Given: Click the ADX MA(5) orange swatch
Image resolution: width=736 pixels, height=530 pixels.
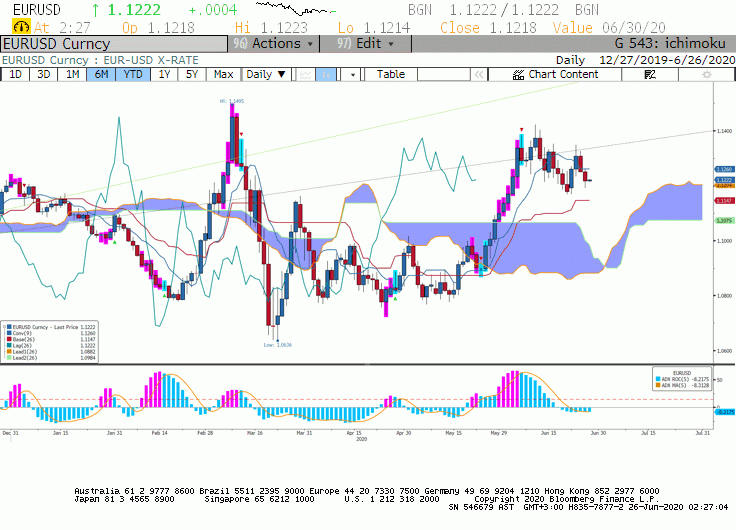Looking at the screenshot, I should (658, 385).
